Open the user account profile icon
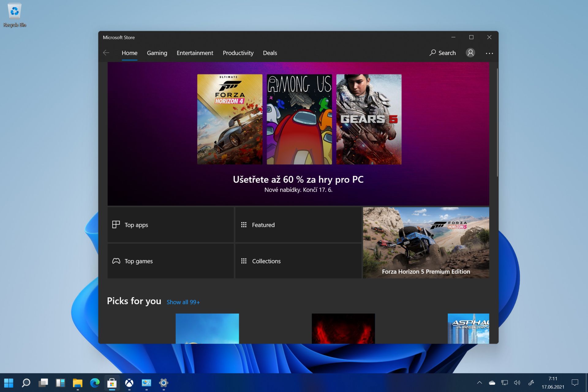 pyautogui.click(x=470, y=53)
